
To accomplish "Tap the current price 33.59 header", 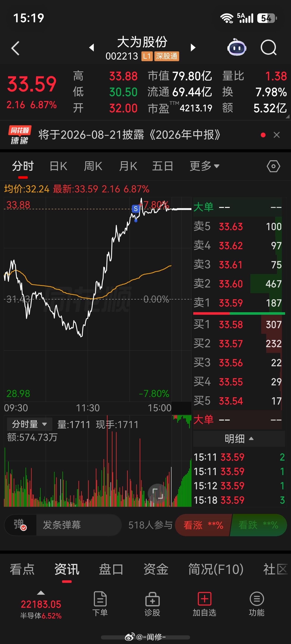I will 32,84.
